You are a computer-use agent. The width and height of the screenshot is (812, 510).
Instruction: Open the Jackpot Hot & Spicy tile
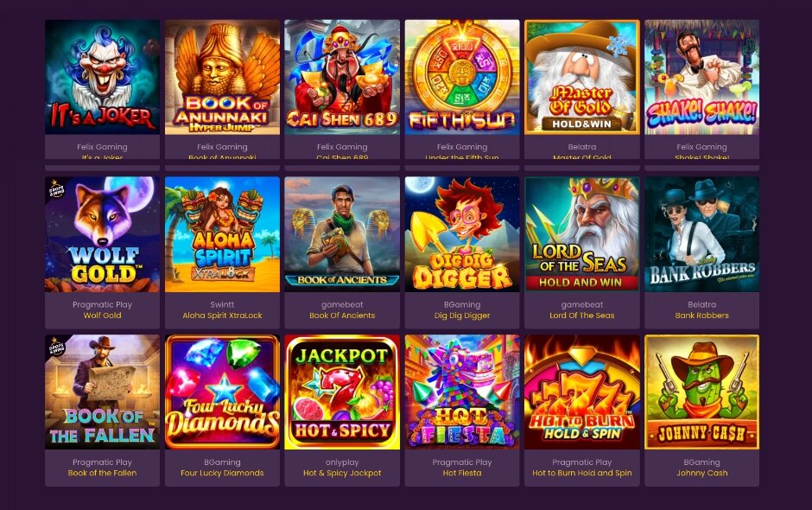(x=342, y=392)
